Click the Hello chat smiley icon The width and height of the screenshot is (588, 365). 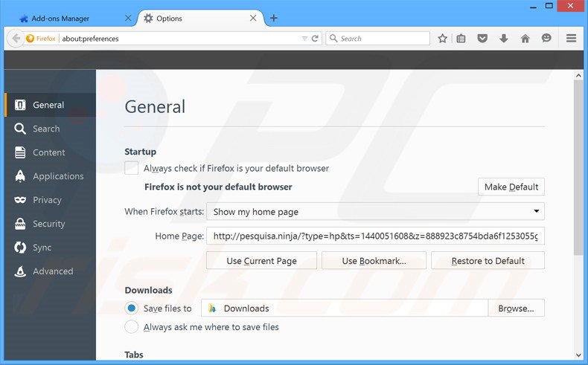pyautogui.click(x=546, y=39)
